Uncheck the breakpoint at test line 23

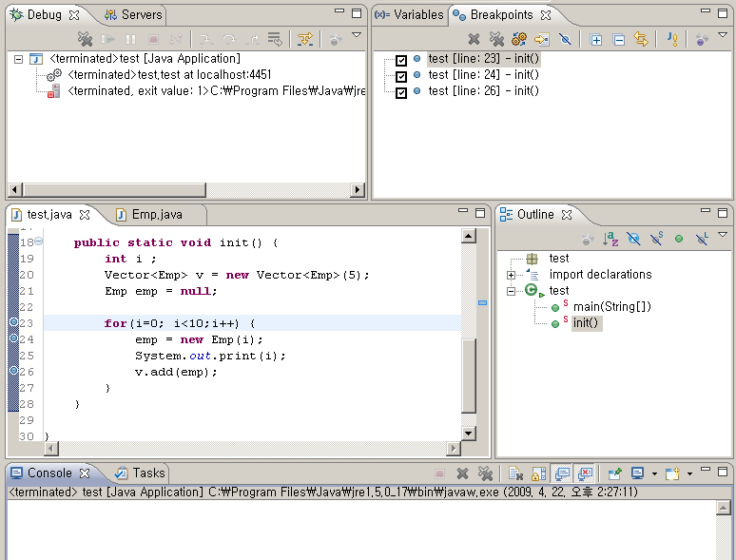pyautogui.click(x=401, y=60)
